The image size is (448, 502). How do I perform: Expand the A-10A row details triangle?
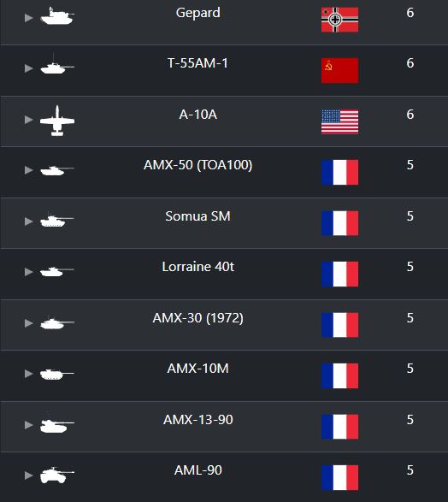tap(29, 120)
